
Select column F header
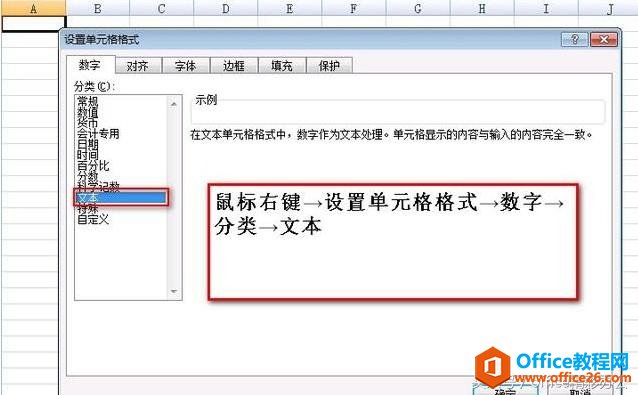[354, 8]
